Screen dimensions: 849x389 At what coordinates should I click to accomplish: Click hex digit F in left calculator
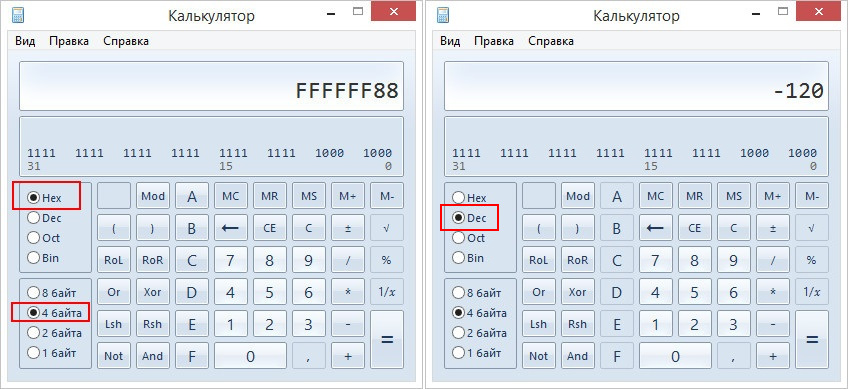pos(192,356)
